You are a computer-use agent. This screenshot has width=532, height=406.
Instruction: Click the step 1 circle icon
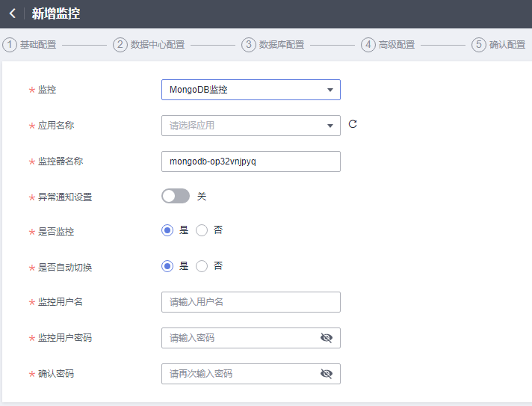(10, 45)
